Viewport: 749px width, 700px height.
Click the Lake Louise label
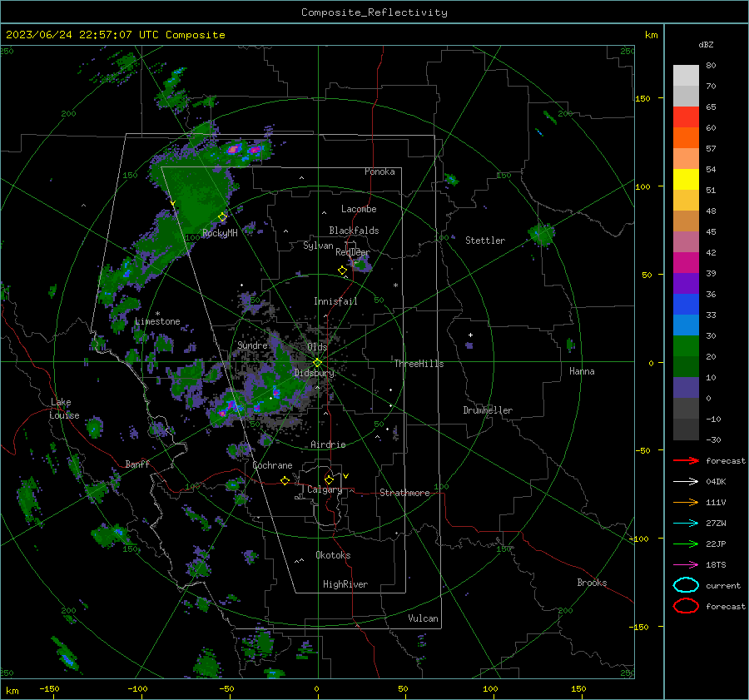(x=64, y=409)
